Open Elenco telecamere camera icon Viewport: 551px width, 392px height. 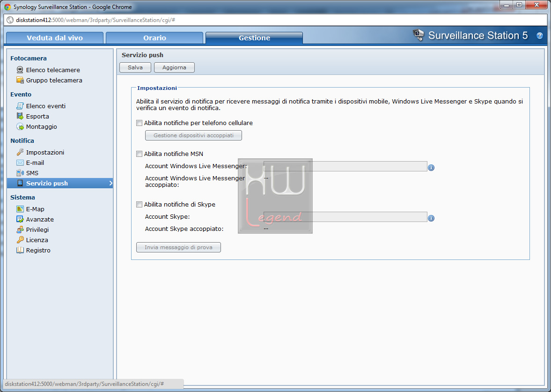[x=20, y=70]
